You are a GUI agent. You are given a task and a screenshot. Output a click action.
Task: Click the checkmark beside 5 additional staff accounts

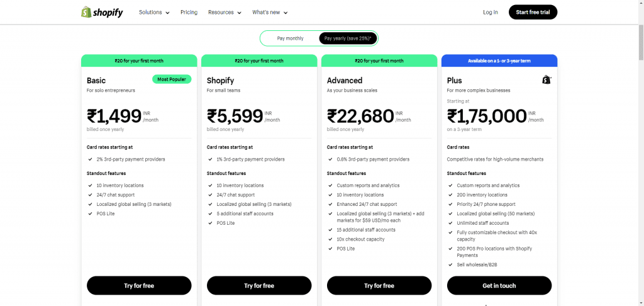pos(210,213)
